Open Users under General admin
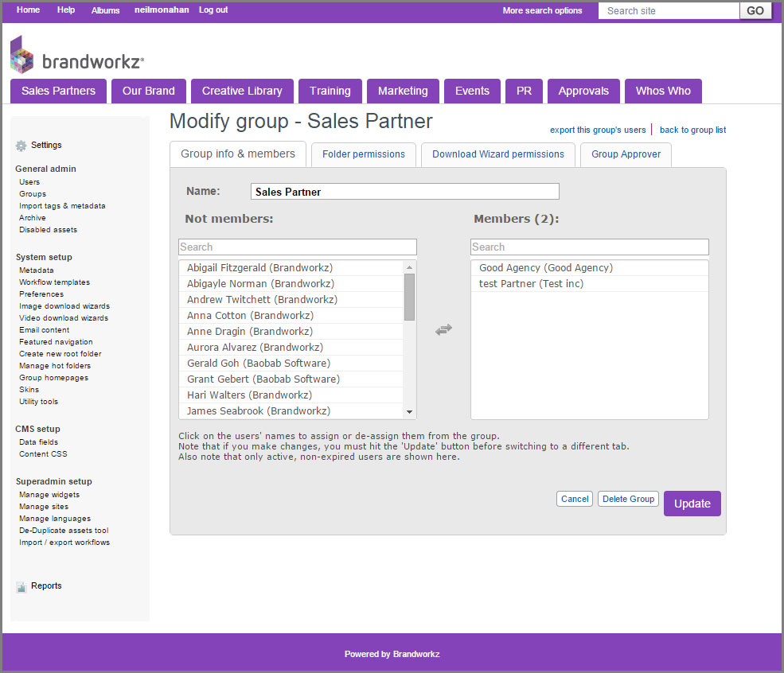The width and height of the screenshot is (784, 673). tap(29, 182)
